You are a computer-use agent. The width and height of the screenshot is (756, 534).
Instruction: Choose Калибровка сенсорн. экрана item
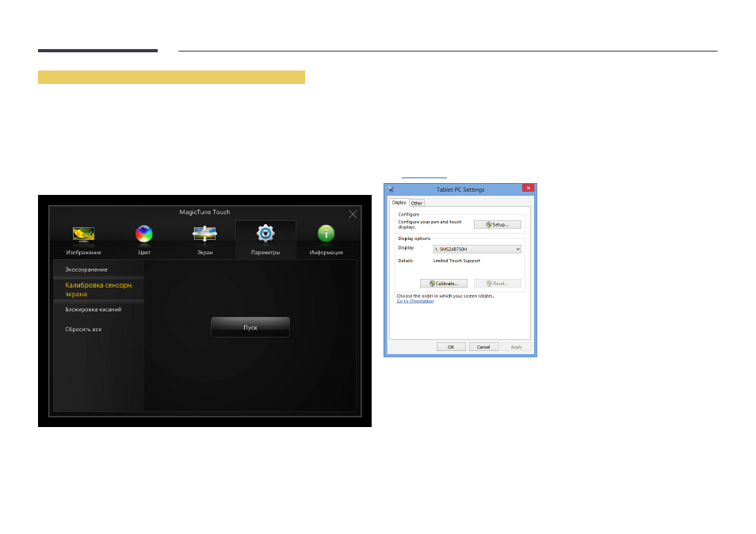(x=98, y=289)
